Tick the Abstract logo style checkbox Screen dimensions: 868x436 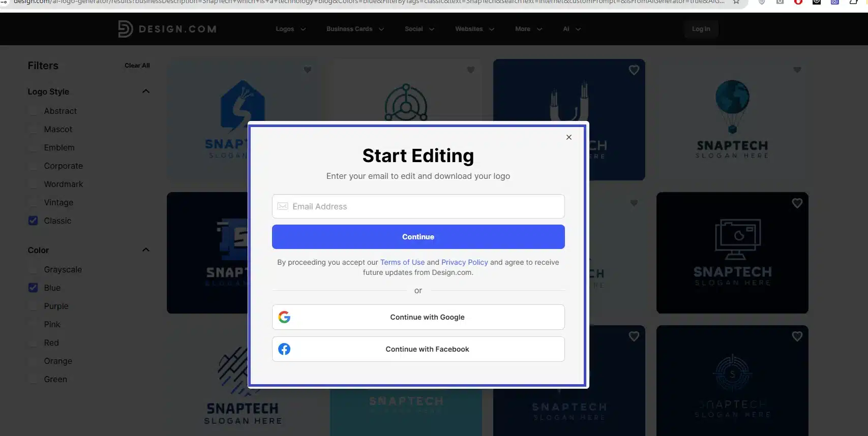pyautogui.click(x=33, y=111)
